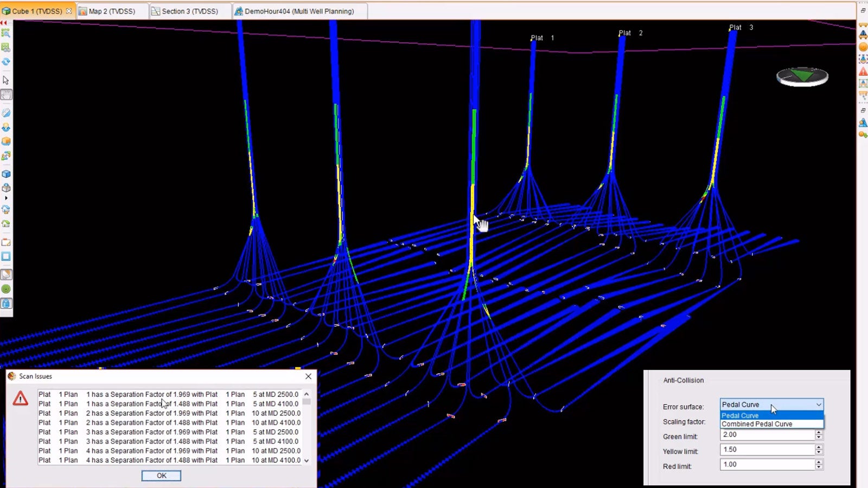Click the Red limit input field
Viewport: 868px width, 488px height.
768,464
